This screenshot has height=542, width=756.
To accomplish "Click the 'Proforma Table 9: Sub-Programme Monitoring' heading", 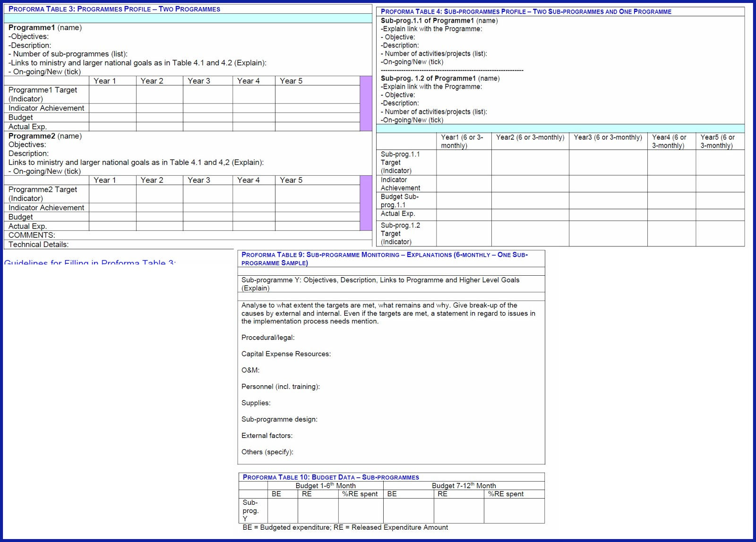I will [x=385, y=259].
